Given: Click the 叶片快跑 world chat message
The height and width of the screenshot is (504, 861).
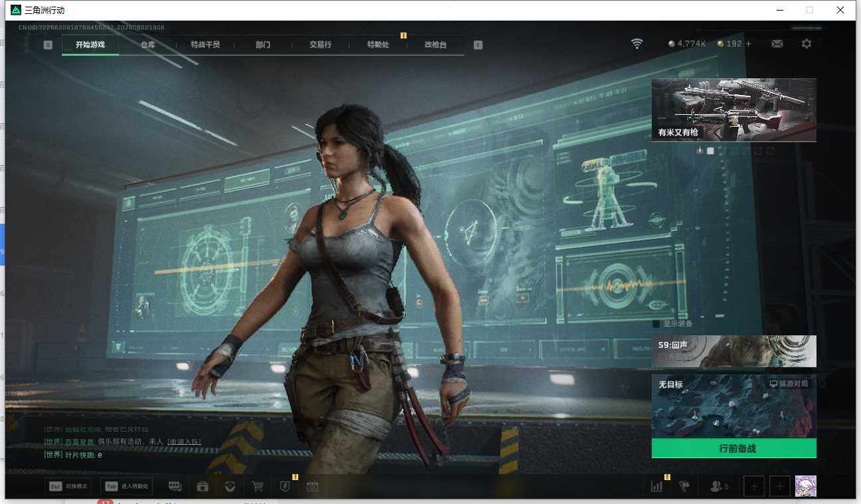Looking at the screenshot, I should point(73,455).
